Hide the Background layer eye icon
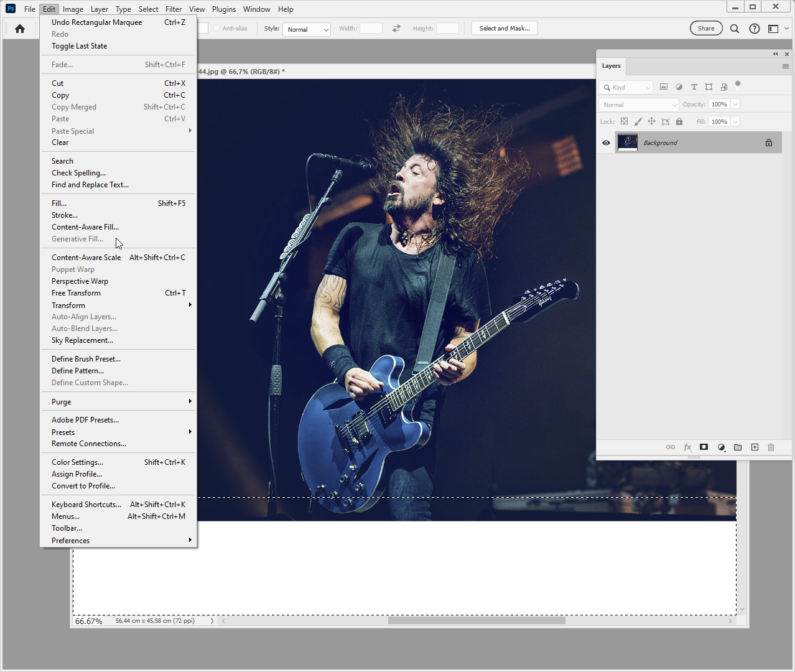This screenshot has width=795, height=672. coord(606,143)
